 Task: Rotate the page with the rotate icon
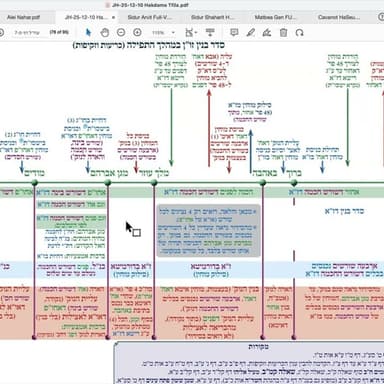coord(299,32)
